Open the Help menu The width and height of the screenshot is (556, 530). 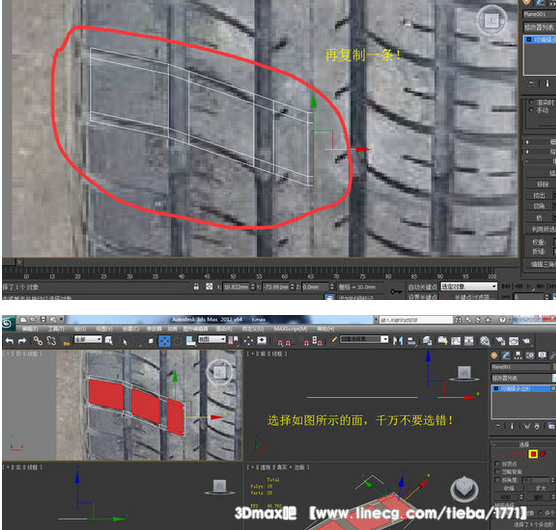326,329
